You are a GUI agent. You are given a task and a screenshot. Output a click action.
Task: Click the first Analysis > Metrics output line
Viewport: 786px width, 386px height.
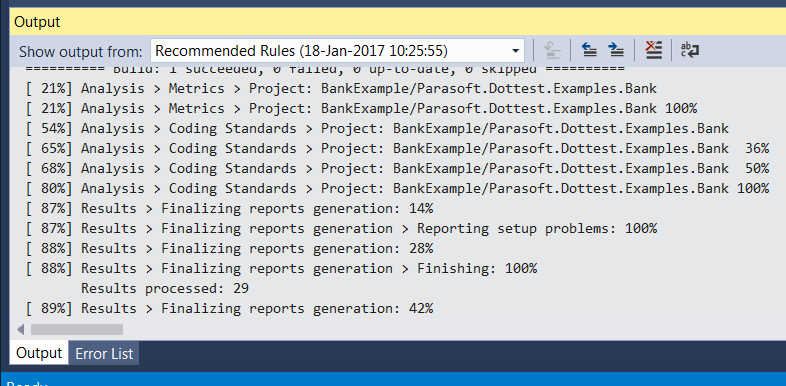(341, 89)
